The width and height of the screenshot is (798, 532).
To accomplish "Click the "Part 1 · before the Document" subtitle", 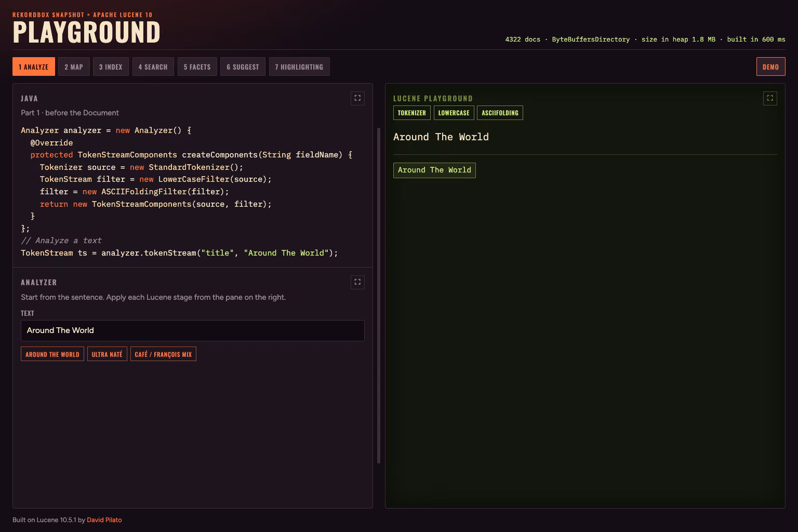I will pyautogui.click(x=70, y=113).
